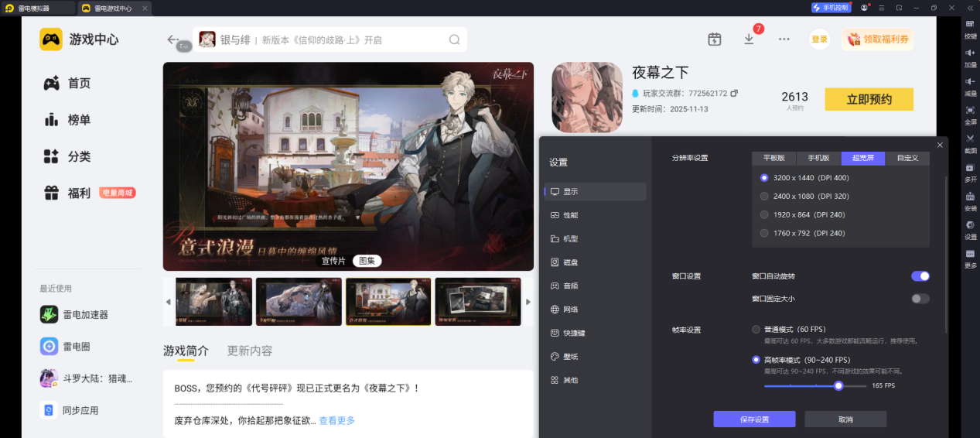This screenshot has height=438, width=980.
Task: Open the 首页 home icon in sidebar
Action: coord(52,83)
